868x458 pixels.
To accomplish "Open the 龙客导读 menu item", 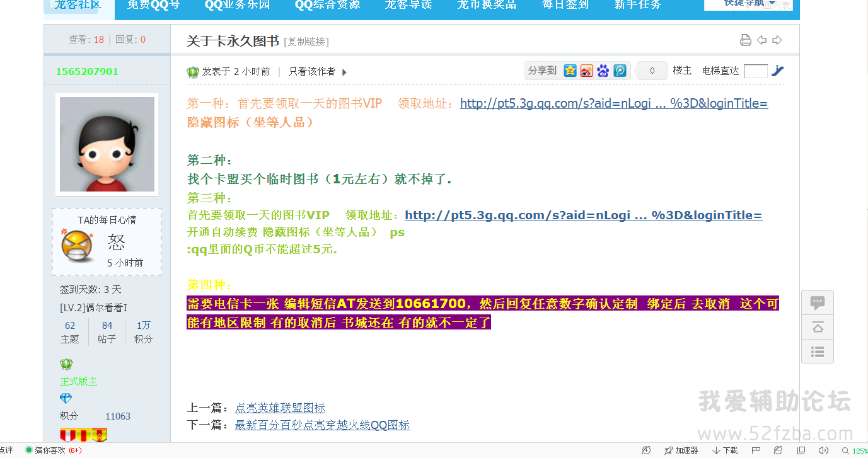I will tap(408, 4).
